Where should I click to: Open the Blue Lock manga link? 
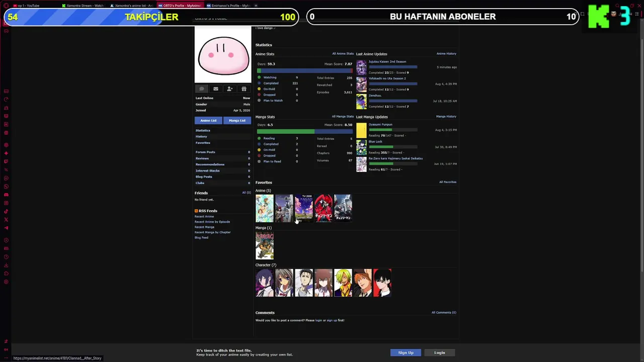click(x=375, y=142)
